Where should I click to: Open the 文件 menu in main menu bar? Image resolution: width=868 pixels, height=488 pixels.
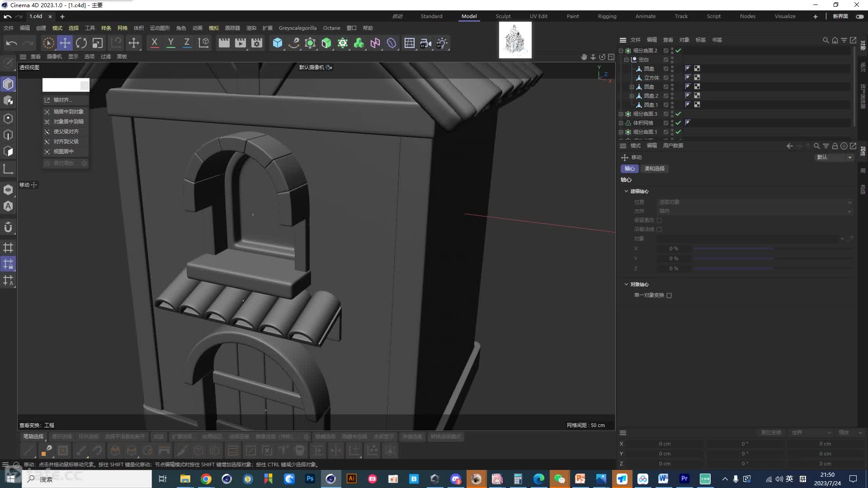coord(9,28)
